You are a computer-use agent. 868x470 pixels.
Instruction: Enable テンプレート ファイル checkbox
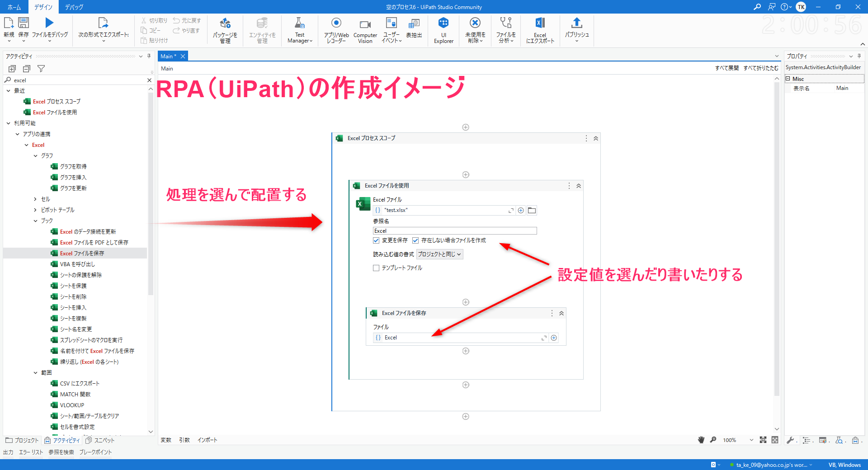click(376, 268)
